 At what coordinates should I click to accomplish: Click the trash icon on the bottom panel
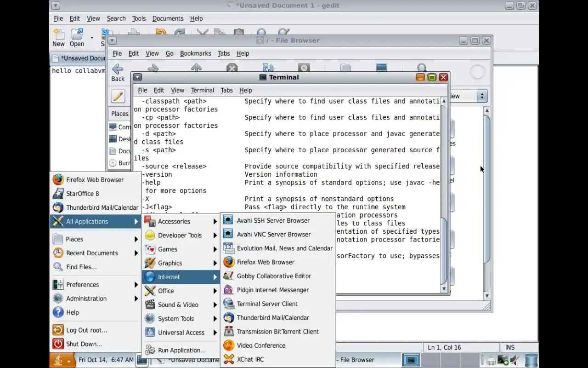[531, 360]
